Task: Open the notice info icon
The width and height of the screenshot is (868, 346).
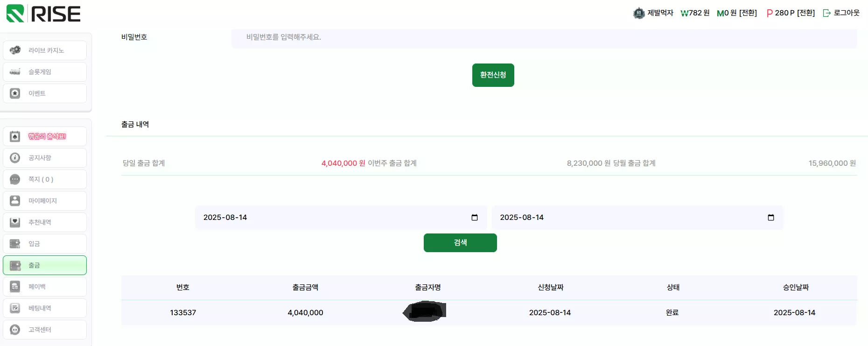Action: click(x=15, y=157)
